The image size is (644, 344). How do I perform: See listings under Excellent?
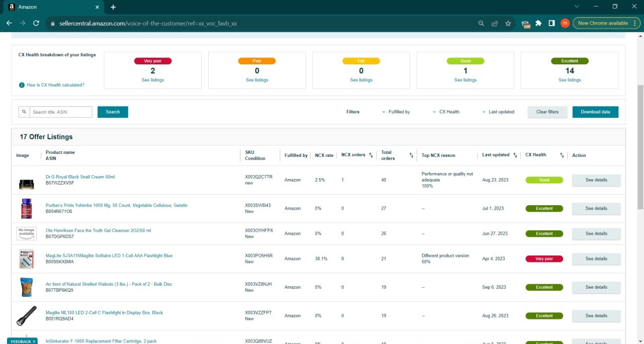click(x=570, y=80)
